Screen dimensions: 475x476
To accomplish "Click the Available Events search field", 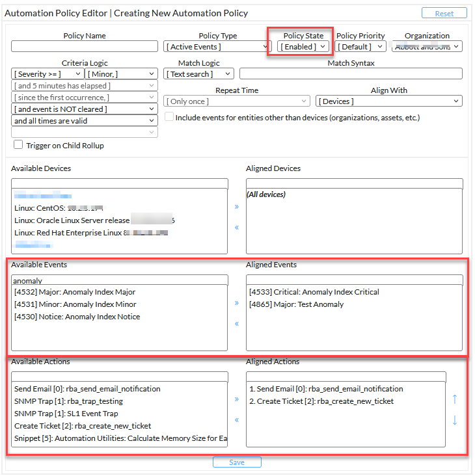I will pyautogui.click(x=119, y=280).
